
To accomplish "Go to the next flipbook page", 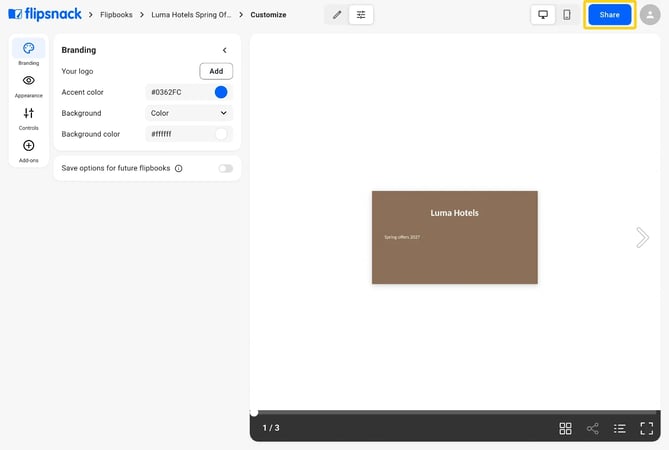I will click(642, 238).
